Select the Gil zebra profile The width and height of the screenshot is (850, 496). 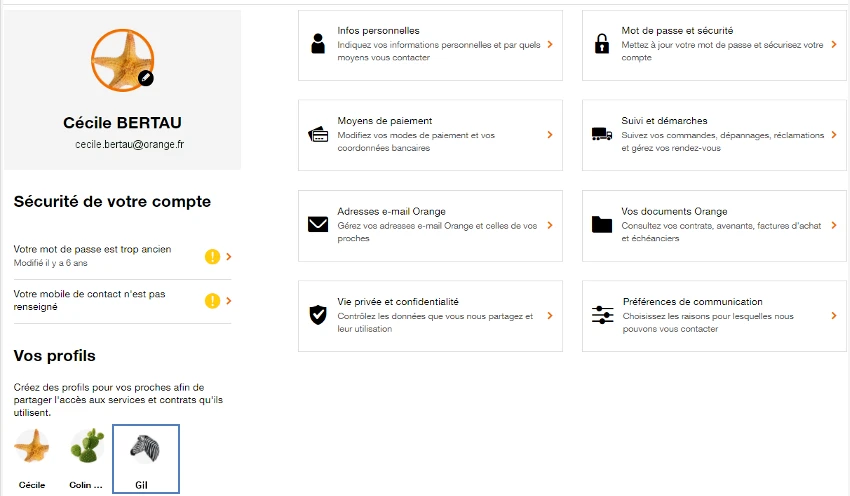pos(146,459)
